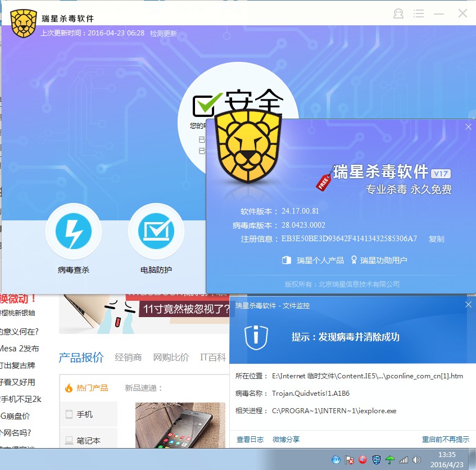476x470 pixels.
Task: Click the blue striped shield tray icon
Action: tap(377, 460)
